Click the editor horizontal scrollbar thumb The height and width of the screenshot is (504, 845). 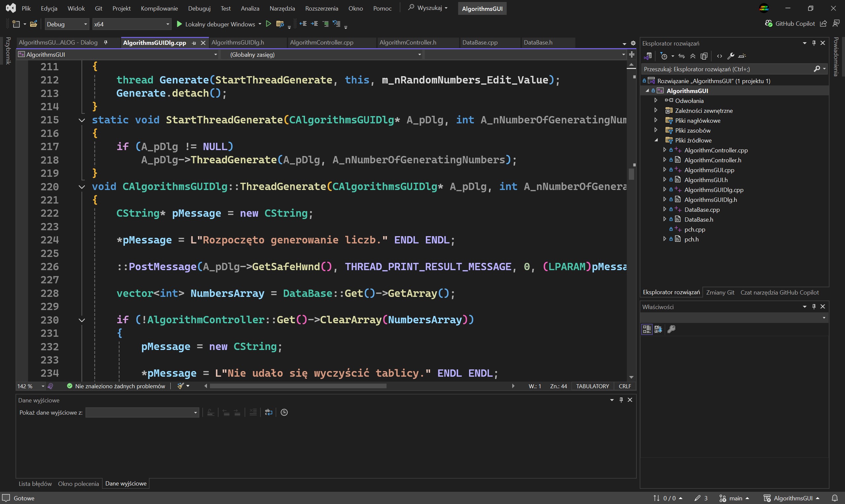coord(298,386)
